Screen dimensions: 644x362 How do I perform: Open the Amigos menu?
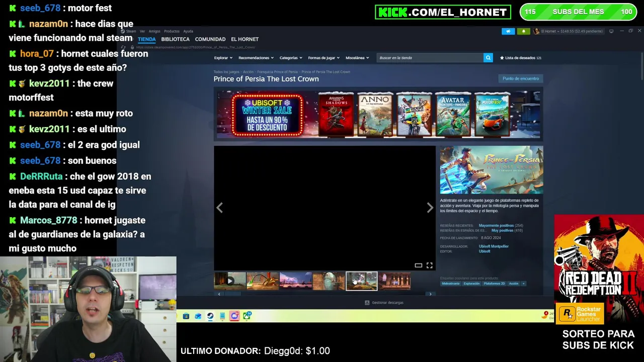click(154, 31)
